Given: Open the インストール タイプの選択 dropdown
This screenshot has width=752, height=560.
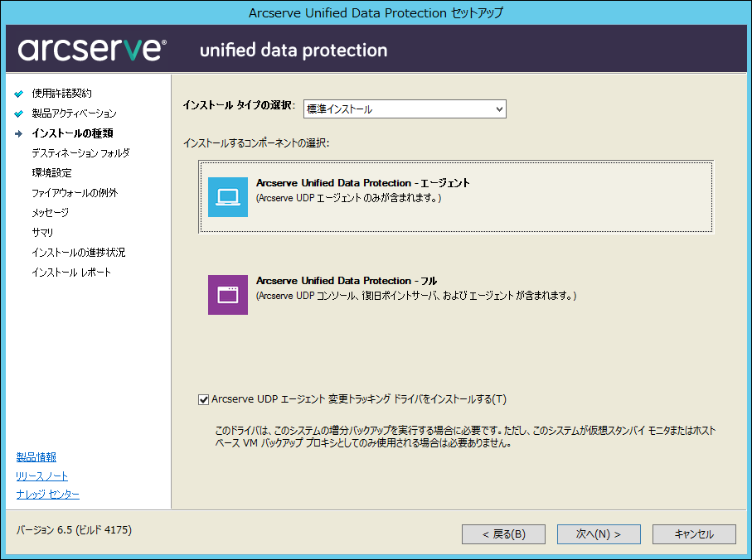Looking at the screenshot, I should [x=405, y=109].
